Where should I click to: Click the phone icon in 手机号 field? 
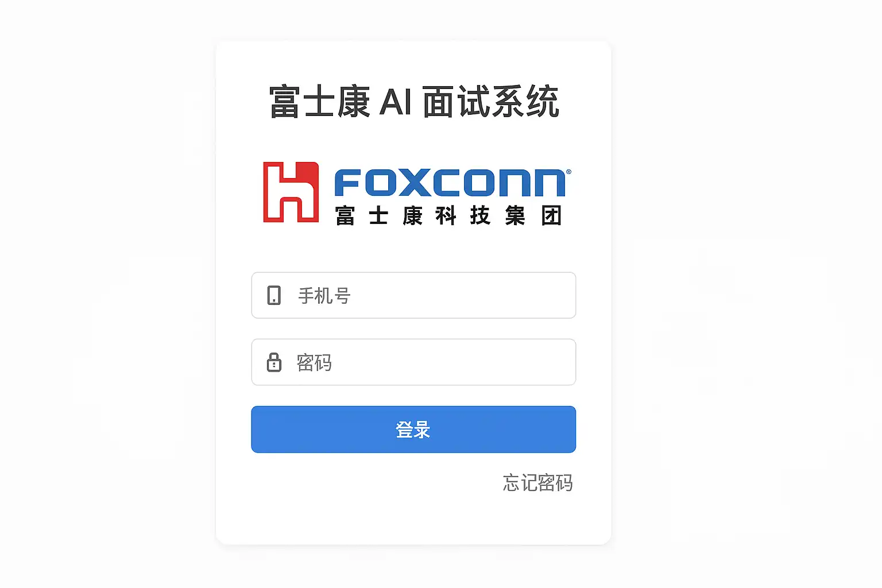click(x=274, y=295)
